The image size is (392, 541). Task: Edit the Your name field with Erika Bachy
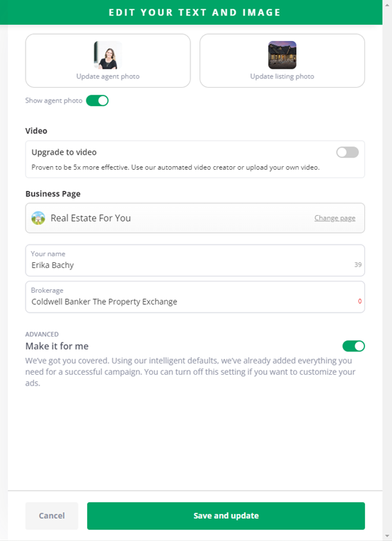click(x=195, y=260)
